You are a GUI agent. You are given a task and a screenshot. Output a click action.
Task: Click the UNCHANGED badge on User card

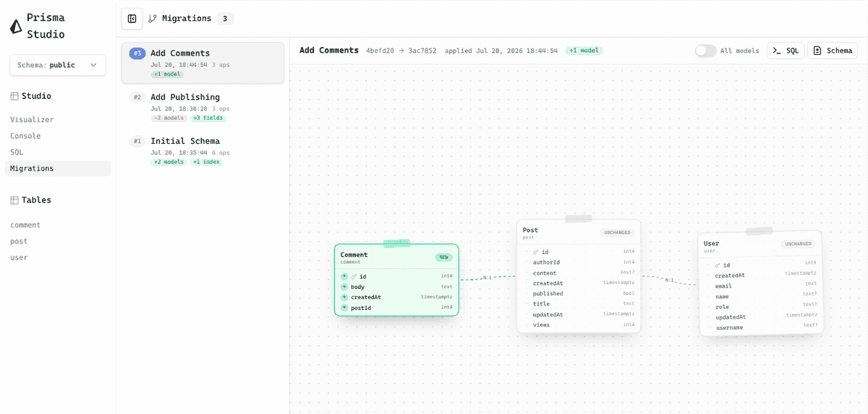coord(799,244)
